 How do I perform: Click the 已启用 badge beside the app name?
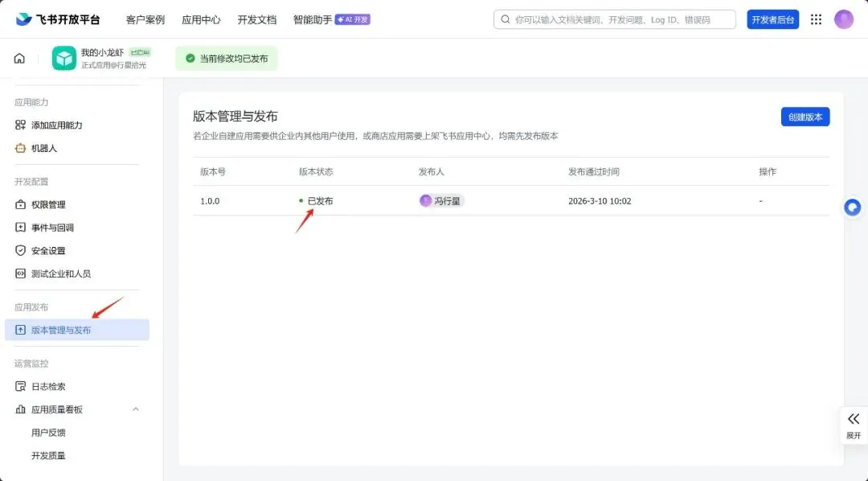[x=140, y=52]
